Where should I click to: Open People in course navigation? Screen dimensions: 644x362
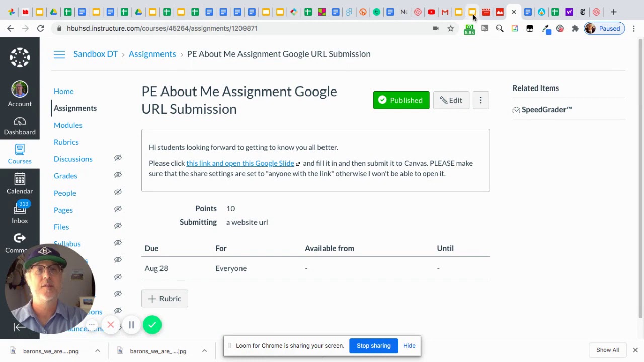pyautogui.click(x=65, y=193)
